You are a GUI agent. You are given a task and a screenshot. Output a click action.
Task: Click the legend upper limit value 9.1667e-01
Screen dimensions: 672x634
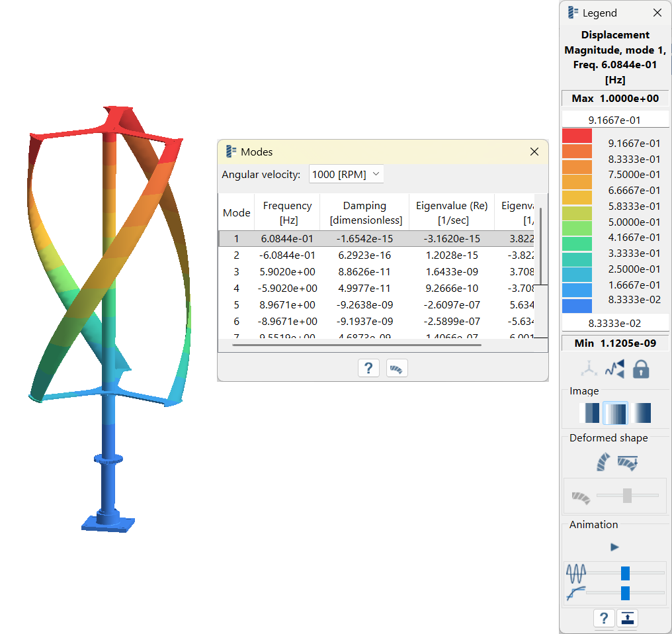(615, 120)
